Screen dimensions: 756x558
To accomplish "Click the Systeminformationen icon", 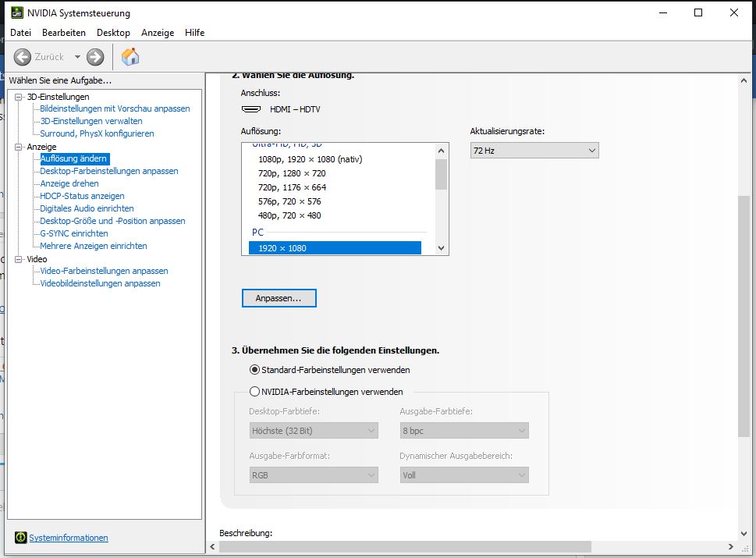I will (21, 537).
